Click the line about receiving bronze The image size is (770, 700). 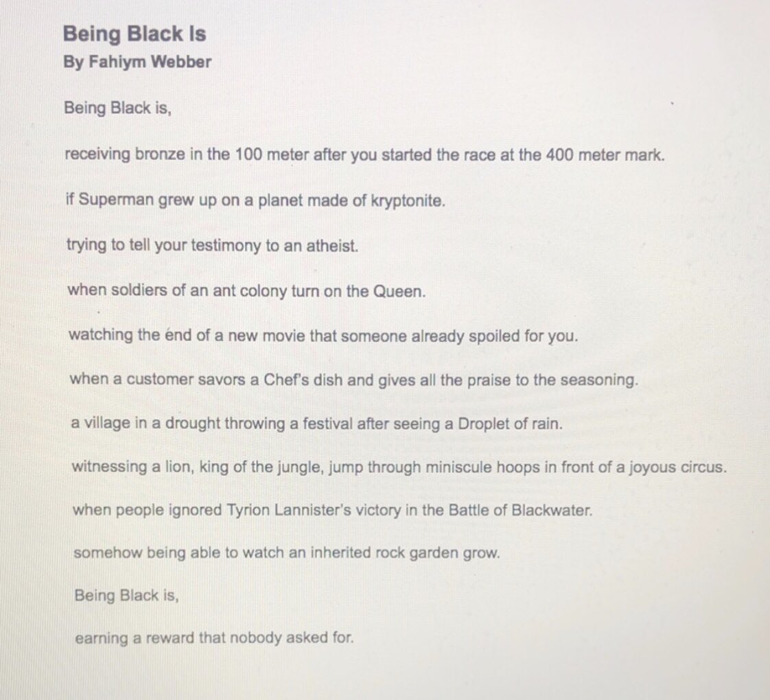coord(364,155)
